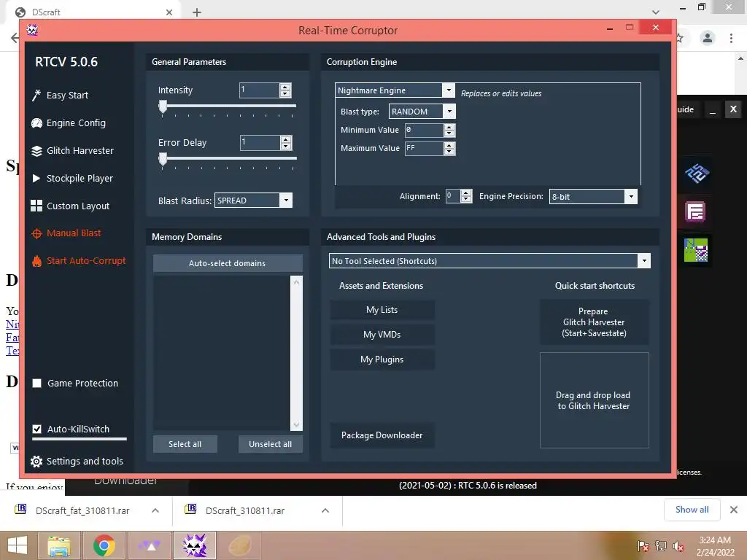Viewport: 747px width, 560px height.
Task: Click the Settings and tools gear icon
Action: click(x=36, y=462)
